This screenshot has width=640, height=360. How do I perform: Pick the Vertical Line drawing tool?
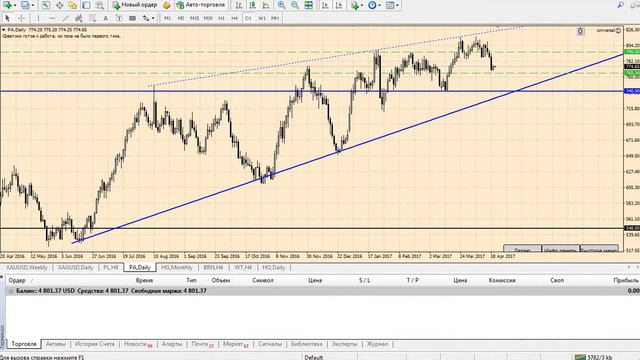coord(38,18)
